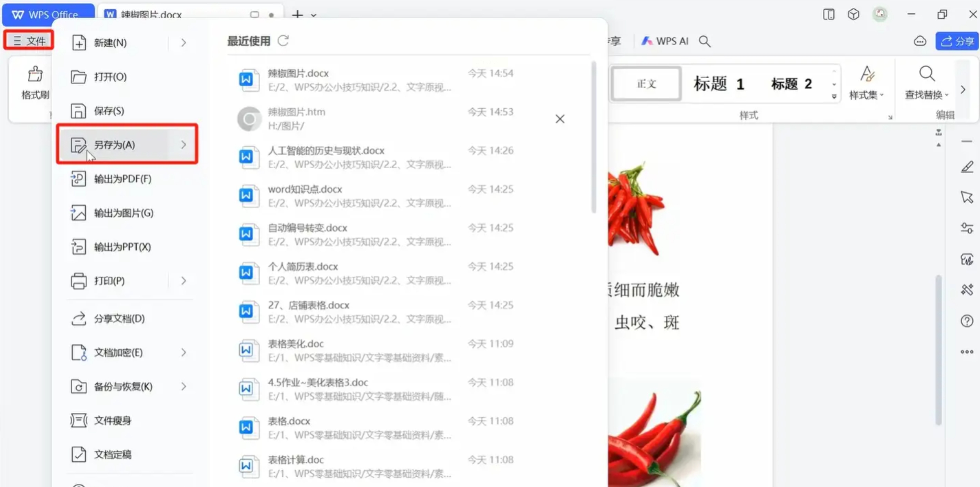Choose 输出为PDF(F) from file menu
This screenshot has width=980, height=487.
[x=122, y=179]
